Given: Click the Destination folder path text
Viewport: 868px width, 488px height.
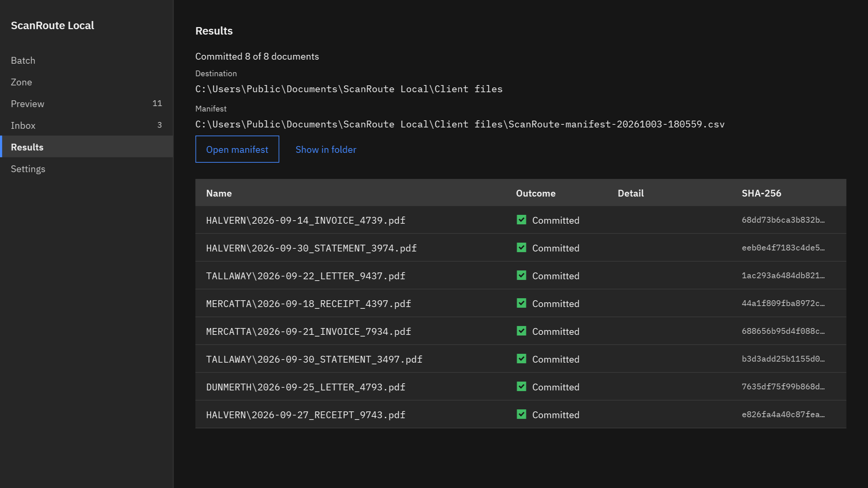Looking at the screenshot, I should coord(349,89).
